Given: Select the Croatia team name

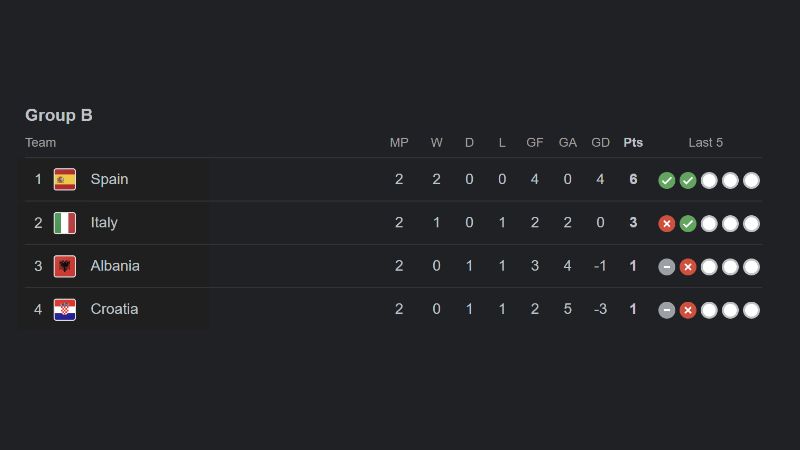Looking at the screenshot, I should [114, 309].
